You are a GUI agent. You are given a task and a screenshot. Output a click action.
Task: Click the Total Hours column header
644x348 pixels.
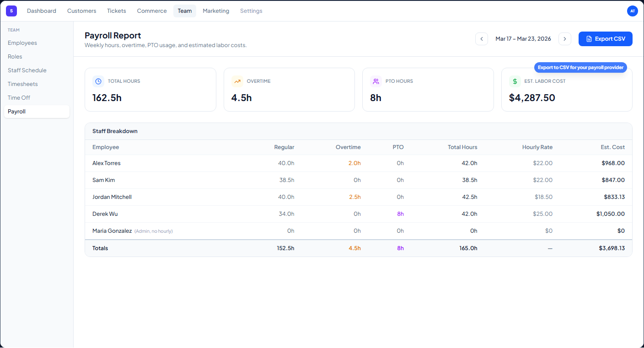pos(462,147)
